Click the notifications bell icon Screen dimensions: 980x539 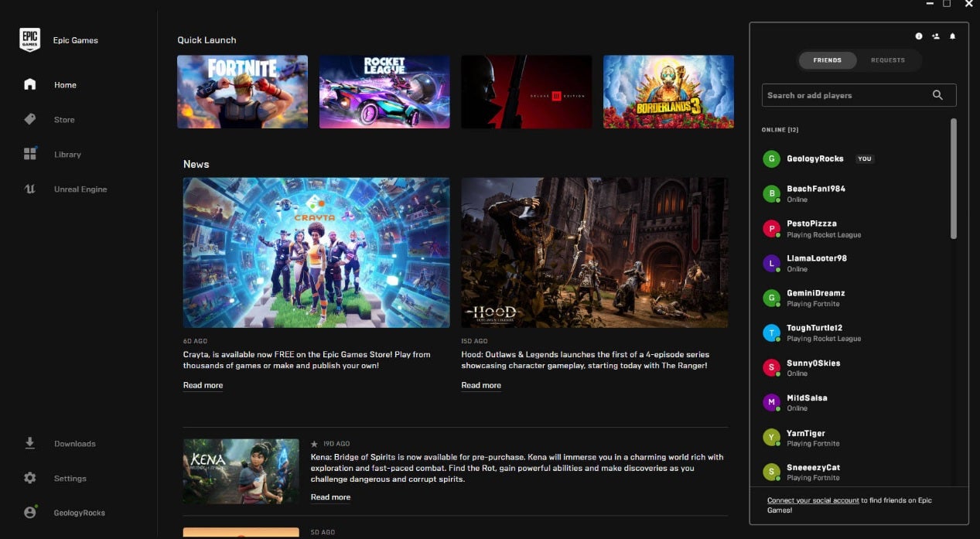[x=953, y=36]
